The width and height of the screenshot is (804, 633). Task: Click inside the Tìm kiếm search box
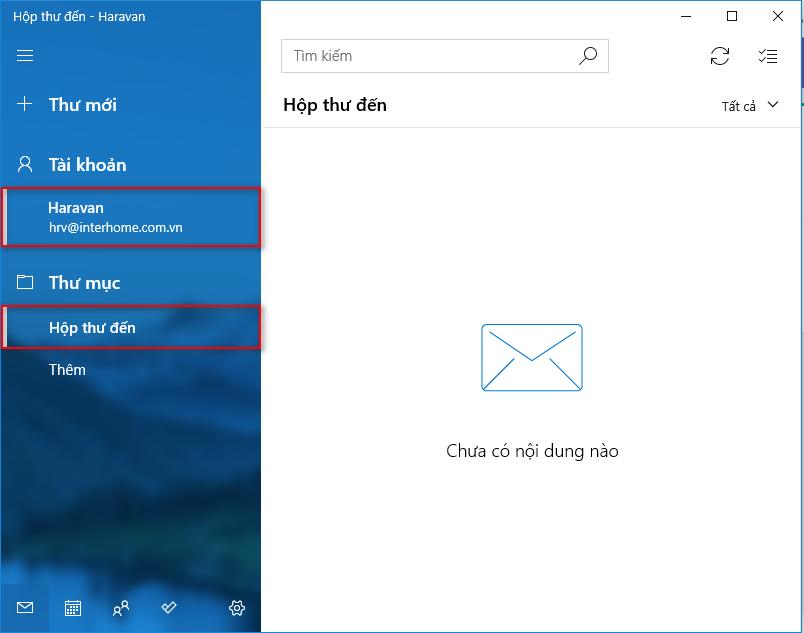coord(430,56)
